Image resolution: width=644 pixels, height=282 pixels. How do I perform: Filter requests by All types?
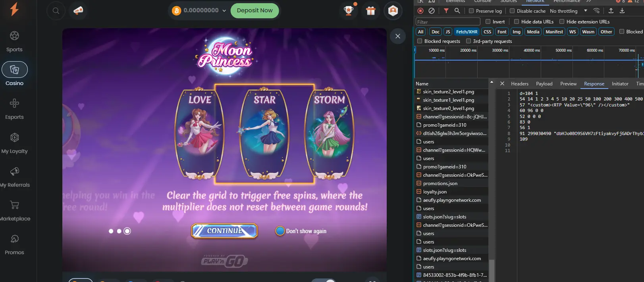click(x=421, y=32)
